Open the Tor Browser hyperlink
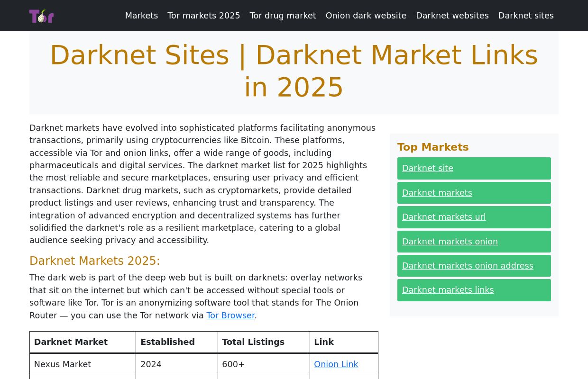Viewport: 588px width, 379px height. (230, 315)
